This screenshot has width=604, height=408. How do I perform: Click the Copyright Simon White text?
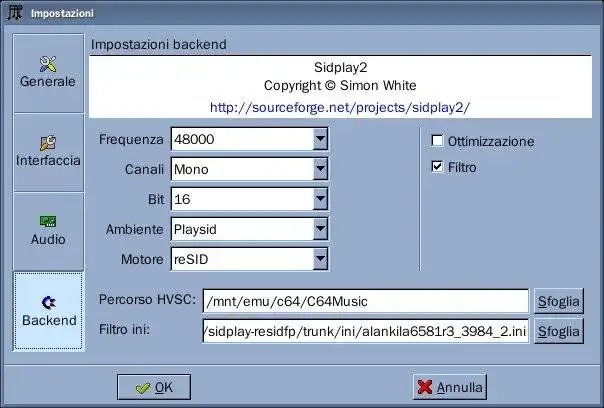click(340, 86)
